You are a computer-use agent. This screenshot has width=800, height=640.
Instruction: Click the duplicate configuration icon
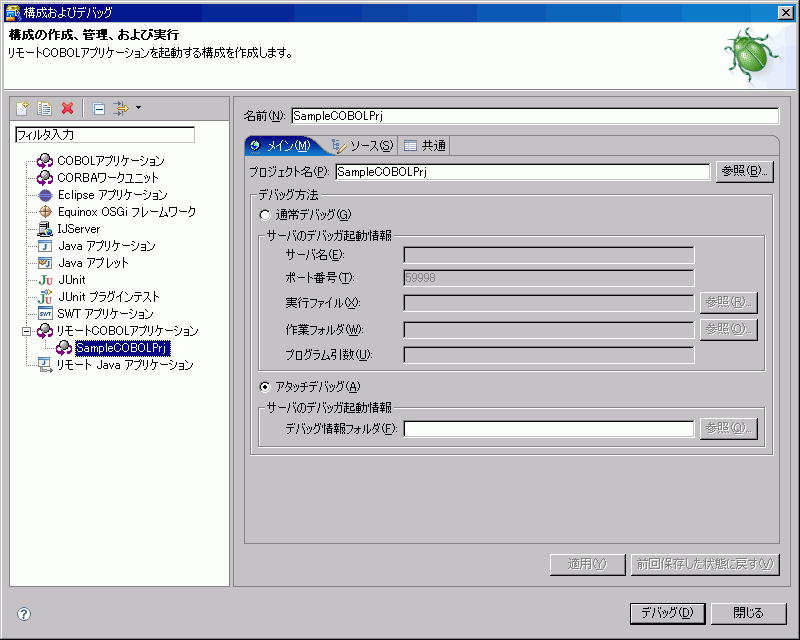pyautogui.click(x=44, y=108)
